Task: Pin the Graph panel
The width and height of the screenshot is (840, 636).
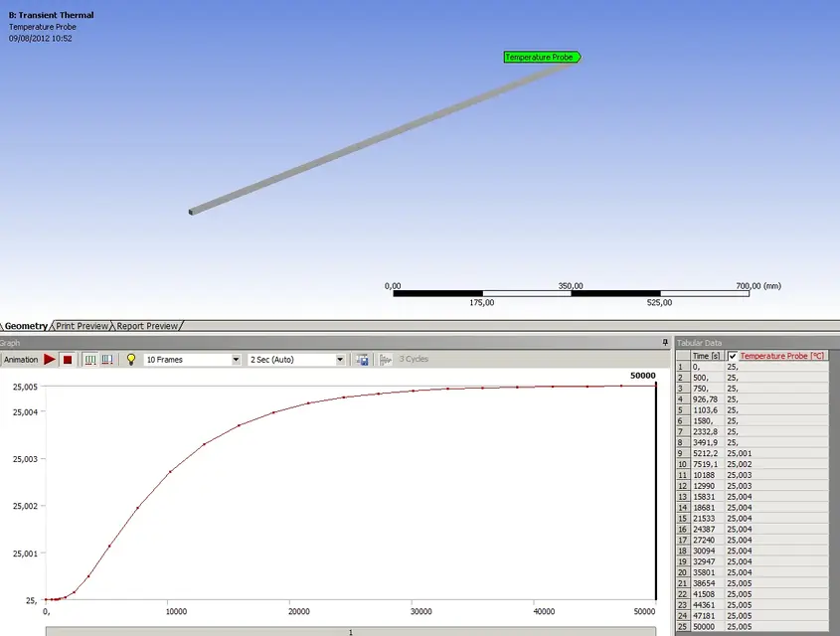Action: pos(665,342)
